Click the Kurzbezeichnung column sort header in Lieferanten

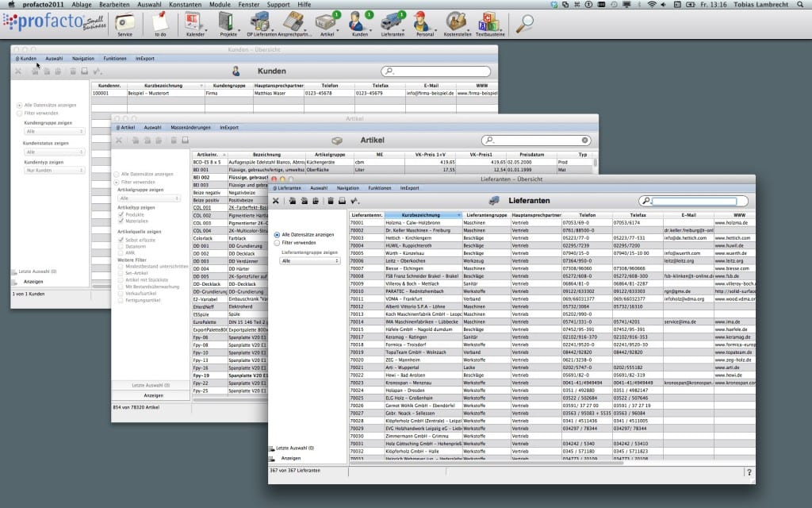click(x=423, y=214)
